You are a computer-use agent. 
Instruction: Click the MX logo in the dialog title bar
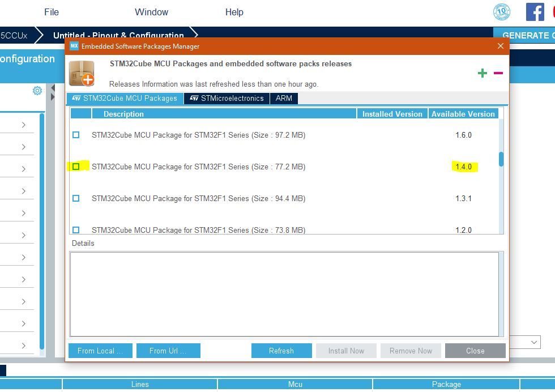pyautogui.click(x=74, y=46)
